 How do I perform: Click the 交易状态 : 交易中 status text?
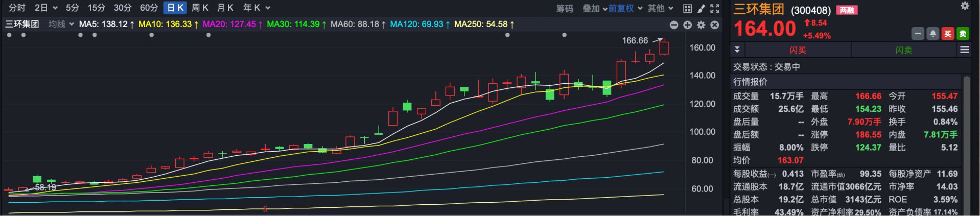click(766, 67)
